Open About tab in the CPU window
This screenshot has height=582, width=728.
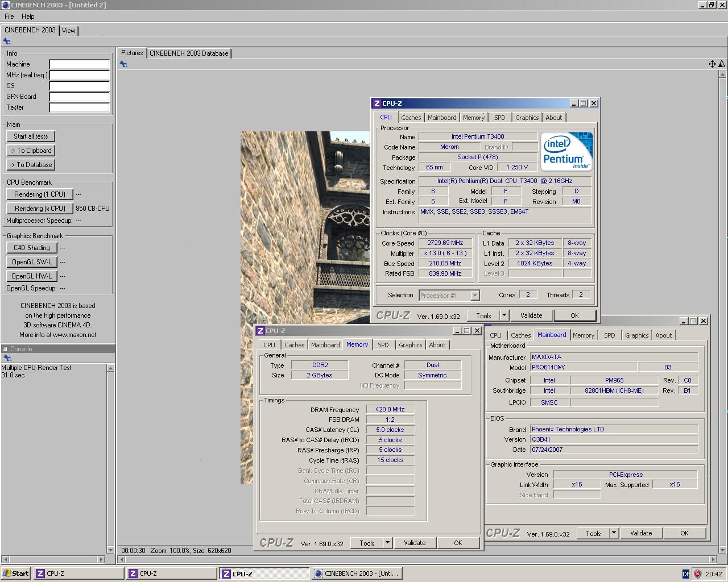pos(554,118)
